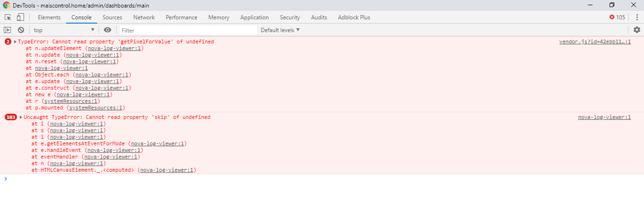Show the console sidebar icon

[8, 30]
